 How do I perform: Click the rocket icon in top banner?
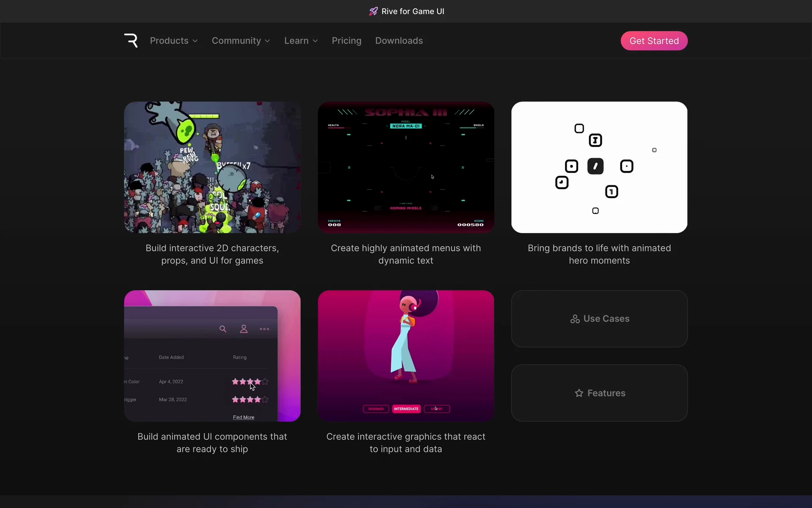pos(373,11)
